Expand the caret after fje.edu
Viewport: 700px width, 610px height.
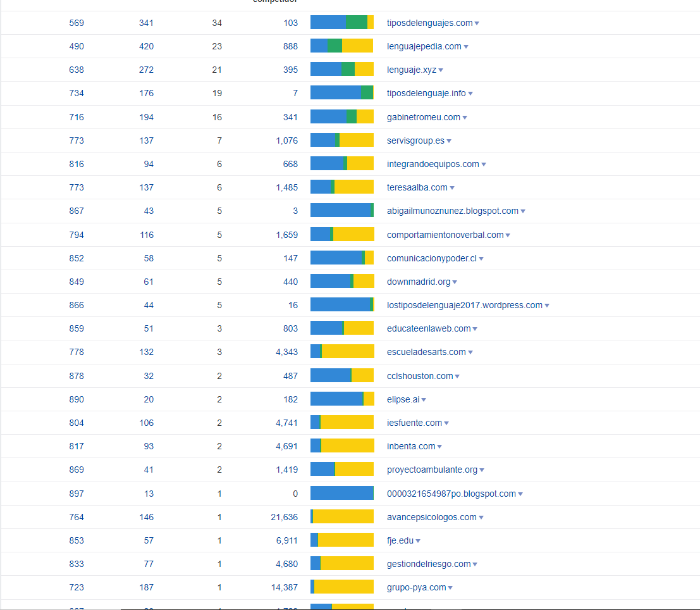tap(418, 541)
